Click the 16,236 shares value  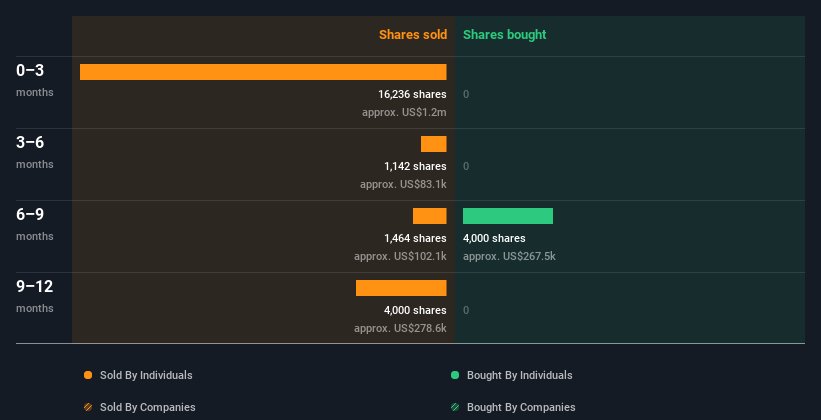click(413, 94)
